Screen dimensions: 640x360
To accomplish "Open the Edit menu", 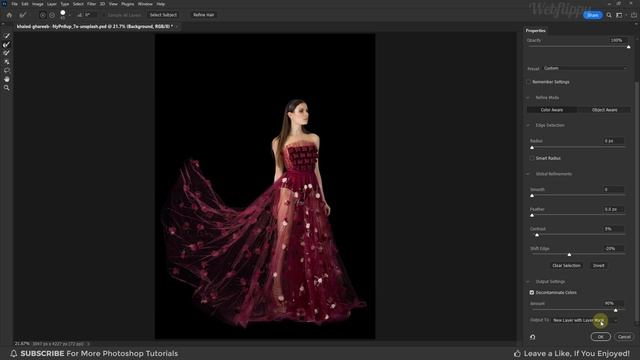I will click(25, 4).
